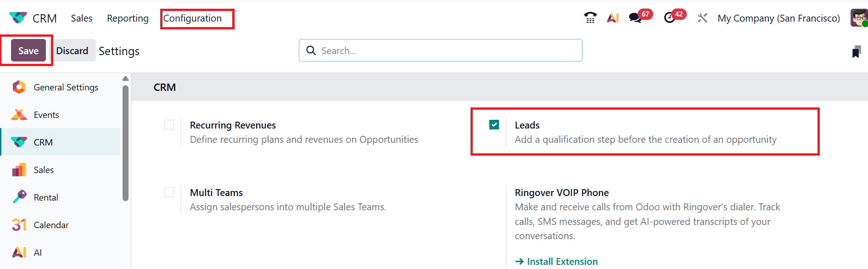The width and height of the screenshot is (868, 269).
Task: Click the settings Search field
Action: click(x=441, y=50)
